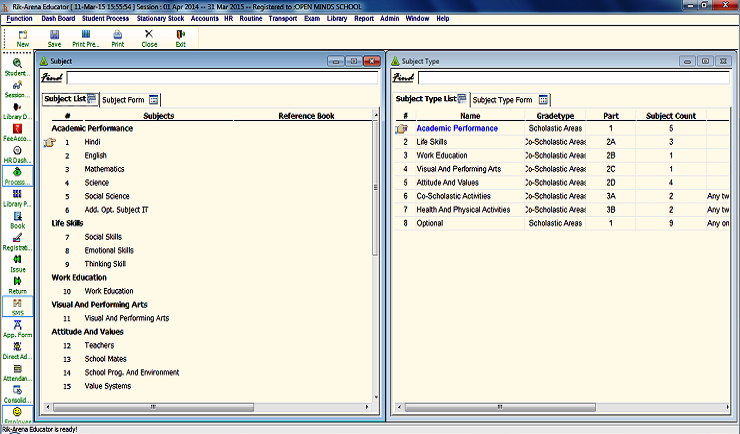Open Print Preview from the toolbar
This screenshot has height=434, width=740.
85,38
